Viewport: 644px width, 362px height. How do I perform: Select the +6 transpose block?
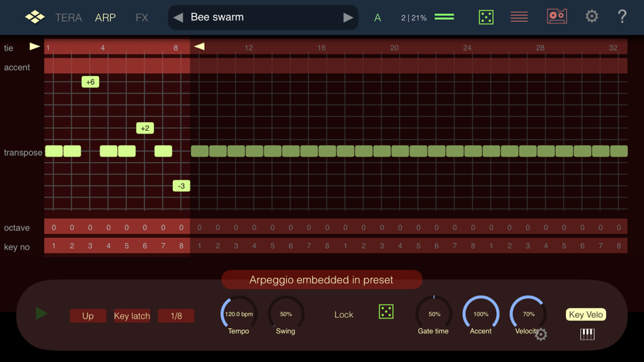(90, 82)
